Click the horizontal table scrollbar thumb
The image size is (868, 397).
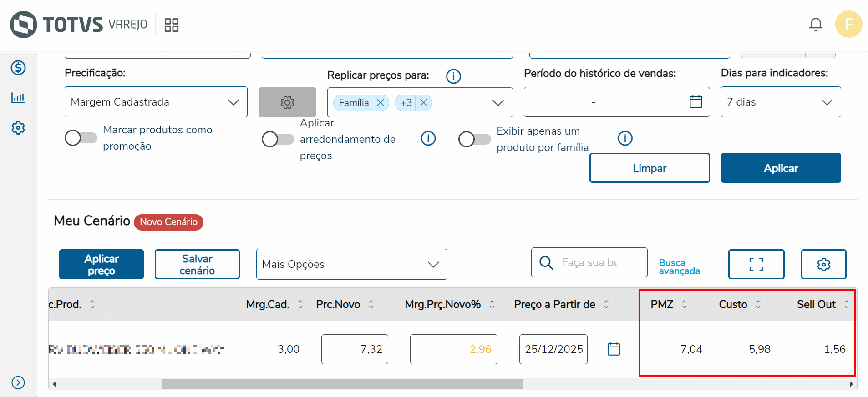pyautogui.click(x=342, y=384)
